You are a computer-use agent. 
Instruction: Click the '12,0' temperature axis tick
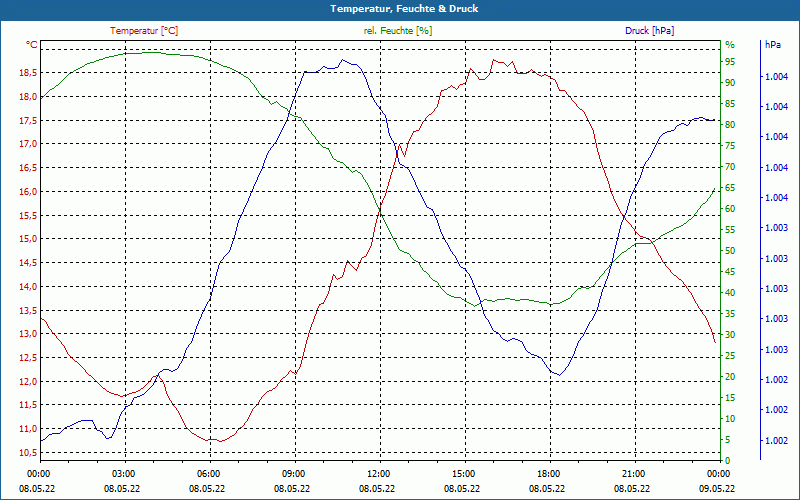[x=28, y=382]
